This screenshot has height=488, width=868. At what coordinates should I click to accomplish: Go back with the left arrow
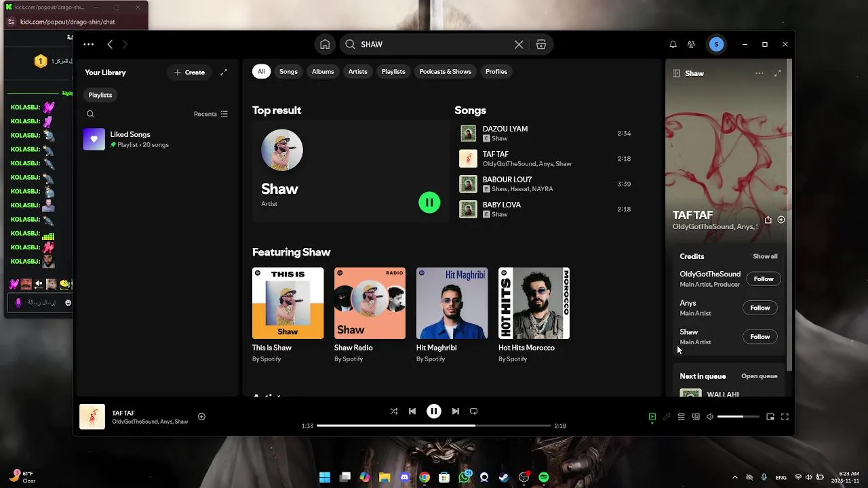click(110, 44)
